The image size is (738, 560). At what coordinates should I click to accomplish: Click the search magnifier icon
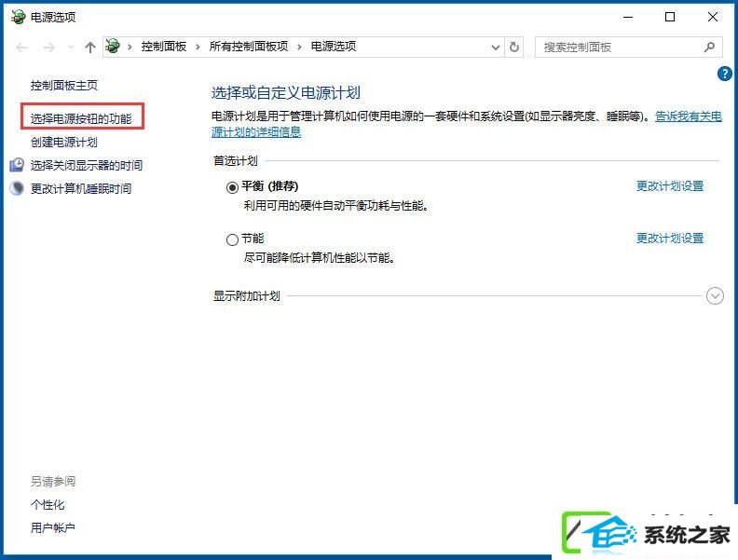tap(709, 48)
